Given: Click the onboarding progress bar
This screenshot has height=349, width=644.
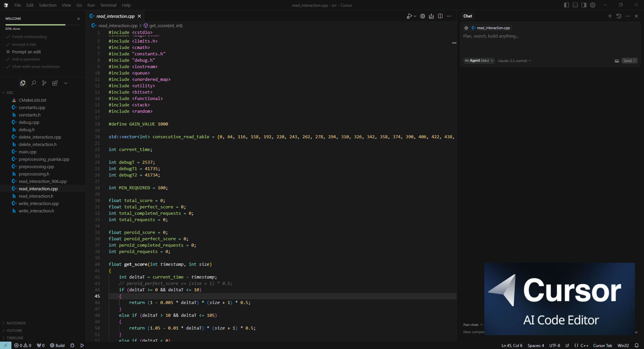Looking at the screenshot, I should pyautogui.click(x=43, y=25).
